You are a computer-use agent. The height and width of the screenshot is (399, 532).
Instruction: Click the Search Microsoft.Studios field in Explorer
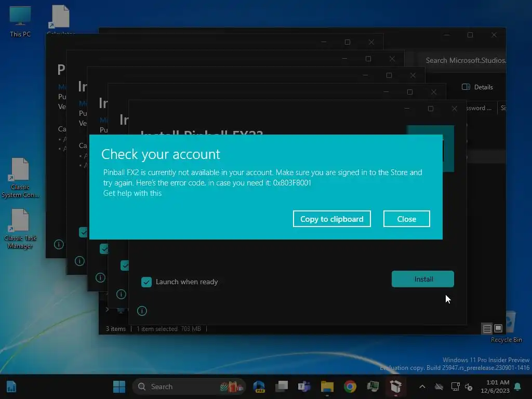tap(462, 60)
